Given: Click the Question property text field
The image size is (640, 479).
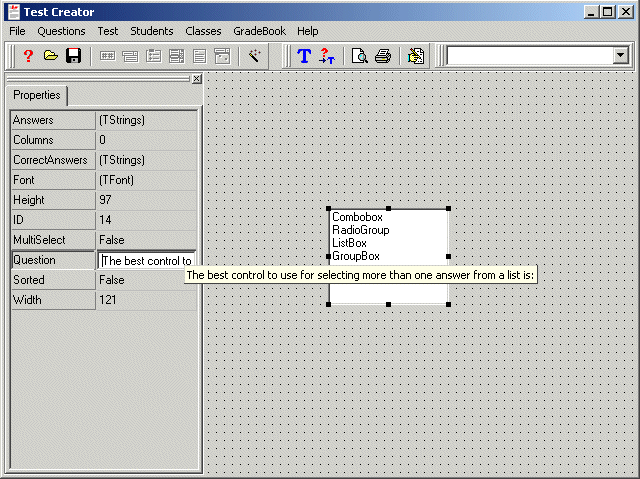Looking at the screenshot, I should pos(146,260).
